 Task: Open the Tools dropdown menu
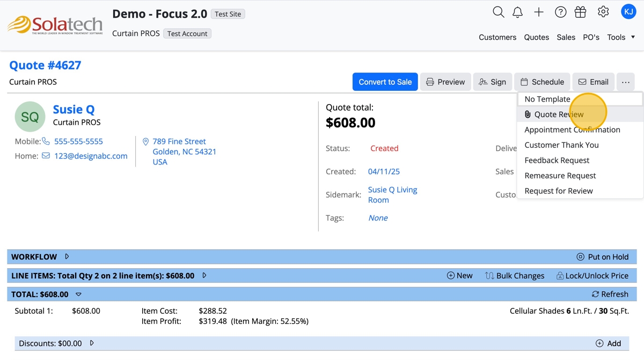(621, 37)
